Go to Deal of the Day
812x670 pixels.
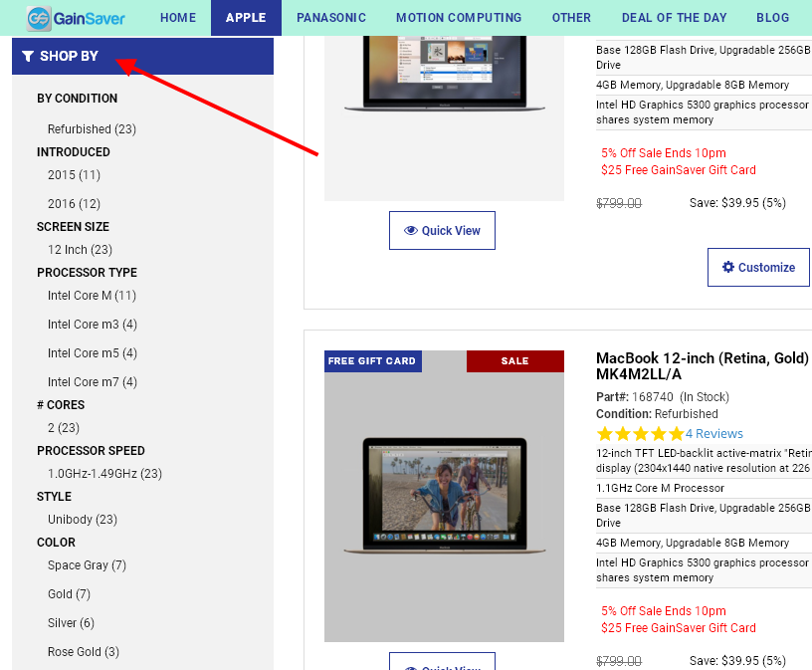click(x=675, y=18)
